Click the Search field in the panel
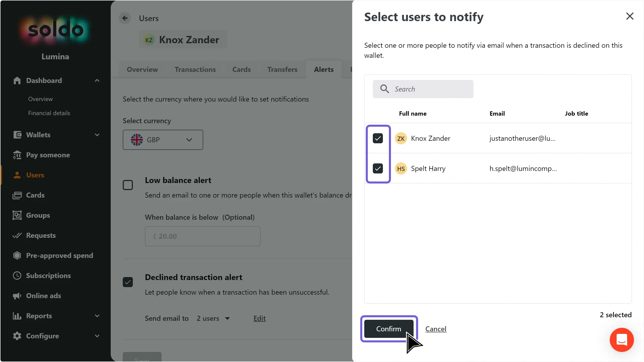Image resolution: width=644 pixels, height=362 pixels. pos(423,89)
